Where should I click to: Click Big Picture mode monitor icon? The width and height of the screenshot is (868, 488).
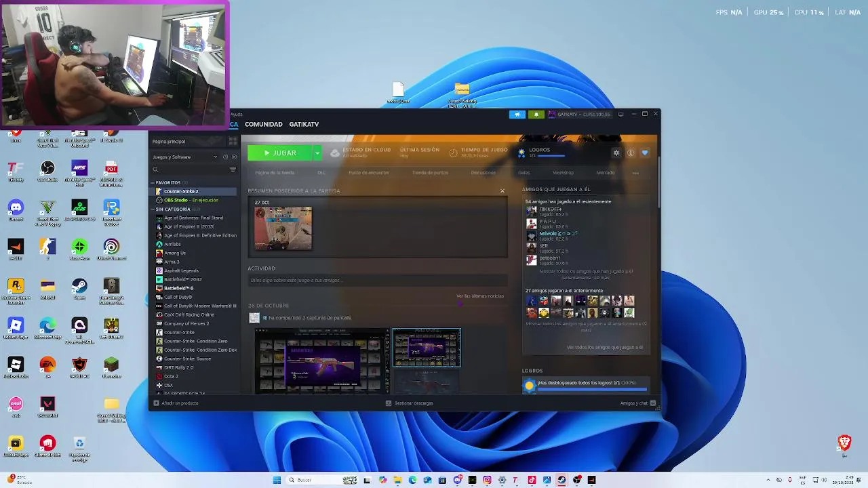(620, 115)
